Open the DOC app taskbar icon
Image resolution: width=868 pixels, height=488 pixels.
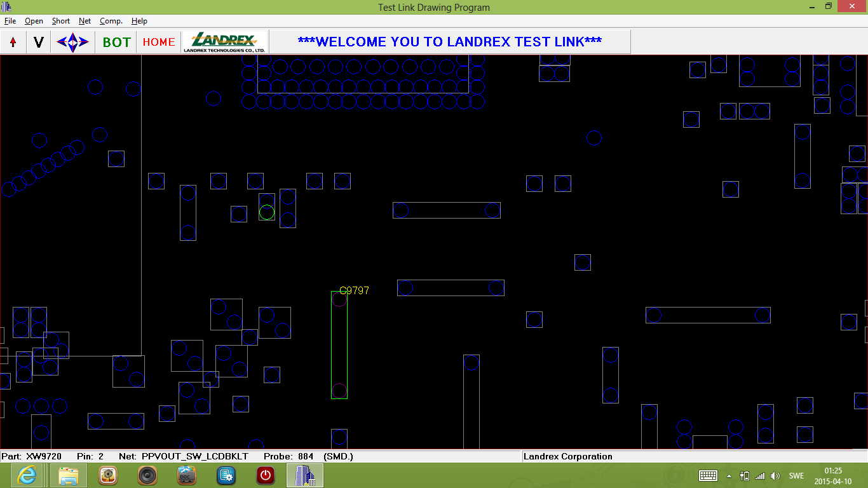[187, 475]
